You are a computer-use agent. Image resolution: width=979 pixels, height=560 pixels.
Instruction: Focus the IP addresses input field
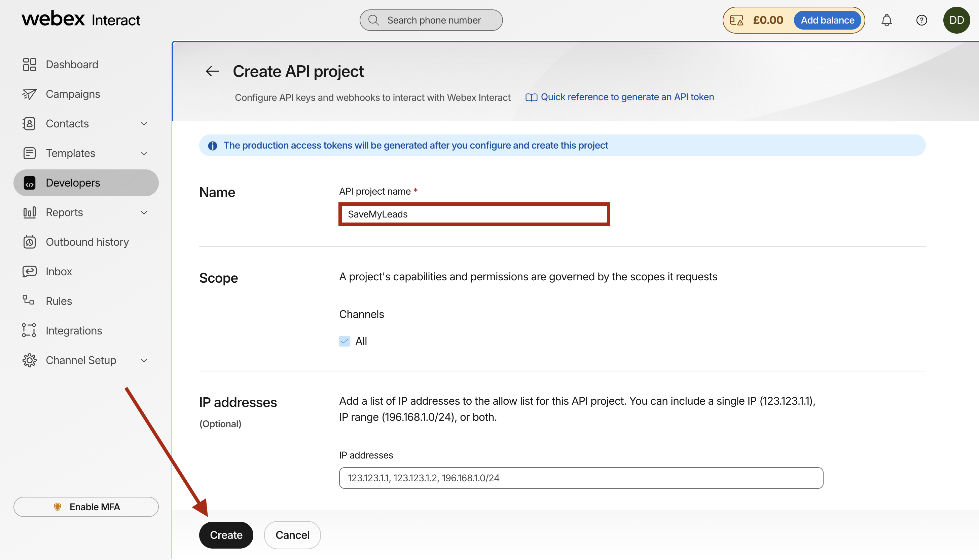click(x=581, y=478)
